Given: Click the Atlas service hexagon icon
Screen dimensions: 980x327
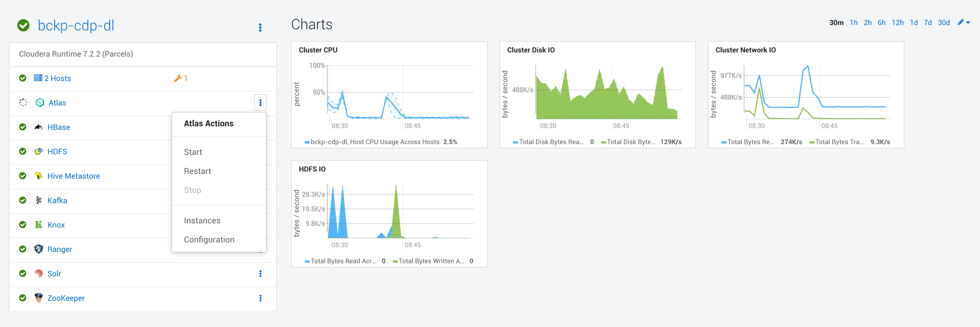Looking at the screenshot, I should point(40,102).
